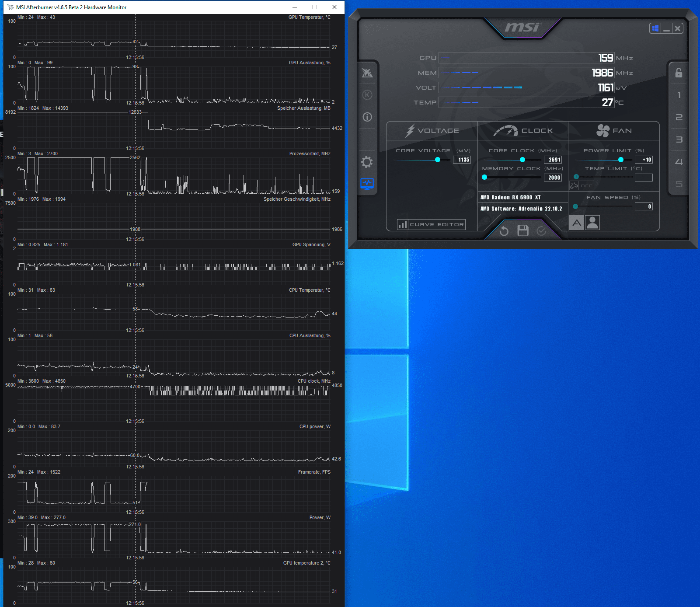Select profile slot 2

679,117
